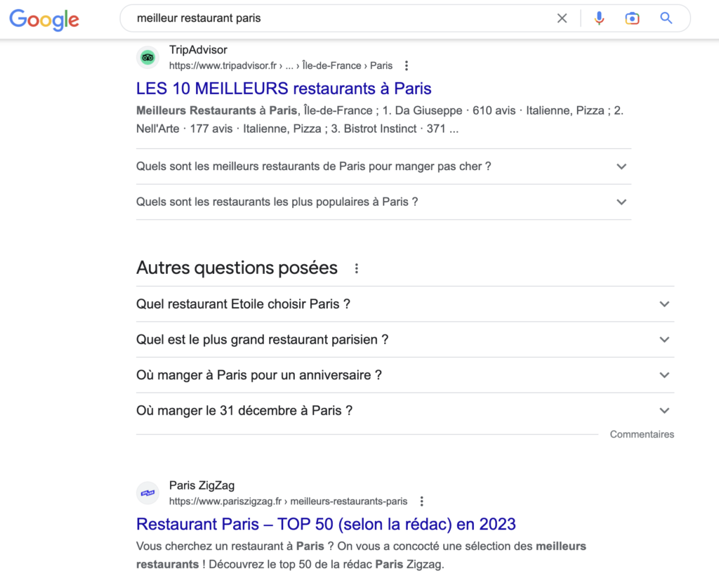Click the blue magnifier search button

666,19
